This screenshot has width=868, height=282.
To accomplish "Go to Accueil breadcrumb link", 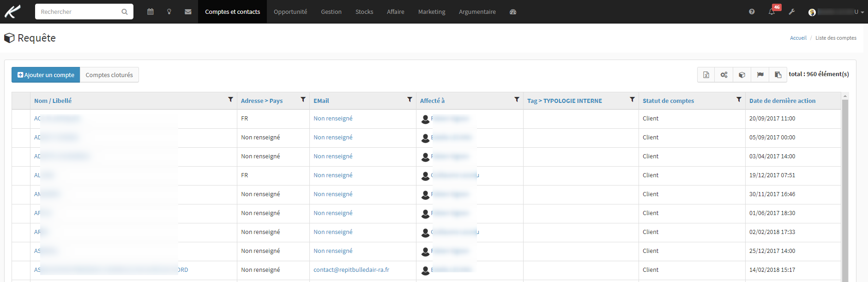I will (798, 38).
